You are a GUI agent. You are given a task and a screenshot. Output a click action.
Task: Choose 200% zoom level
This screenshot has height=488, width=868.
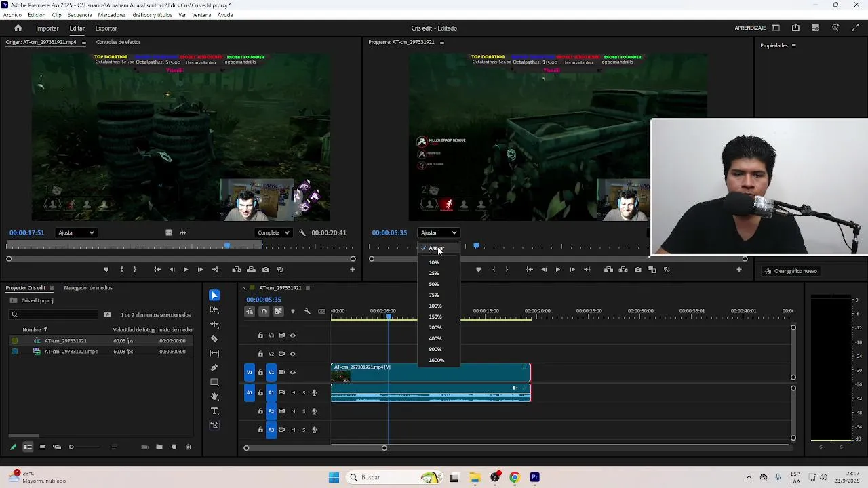[x=435, y=327]
